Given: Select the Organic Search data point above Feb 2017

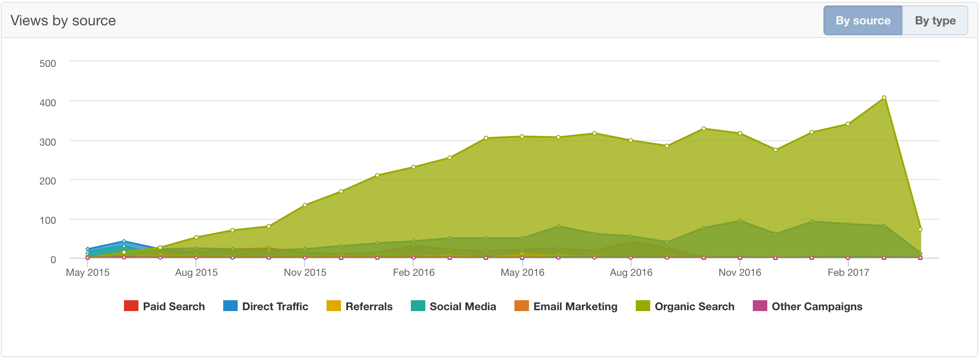Looking at the screenshot, I should tap(848, 124).
